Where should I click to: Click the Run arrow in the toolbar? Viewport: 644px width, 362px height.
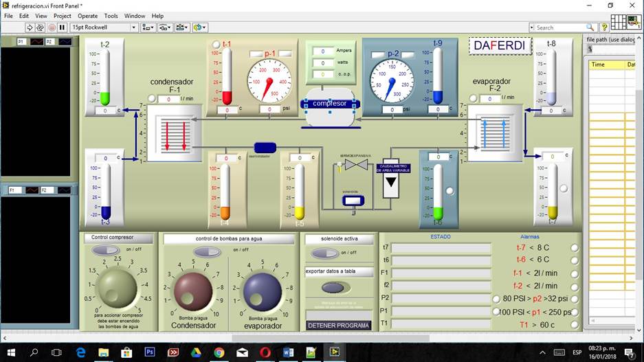click(30, 27)
